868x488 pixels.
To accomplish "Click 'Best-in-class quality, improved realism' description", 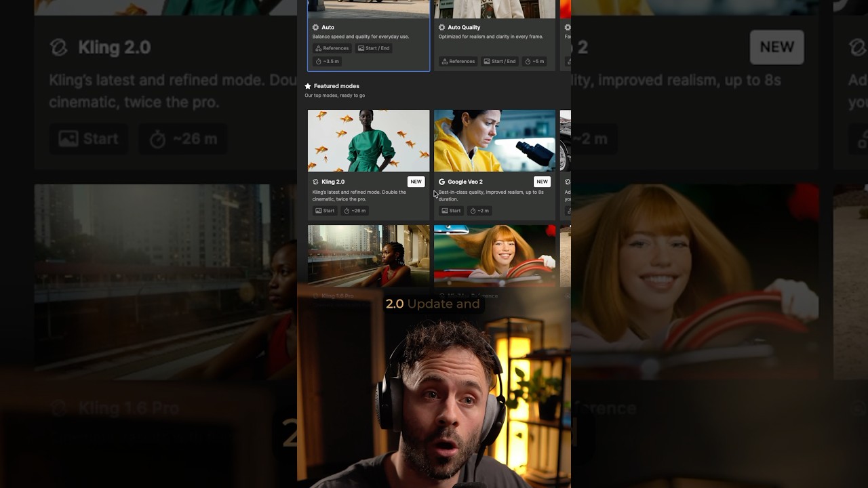I will pyautogui.click(x=491, y=195).
